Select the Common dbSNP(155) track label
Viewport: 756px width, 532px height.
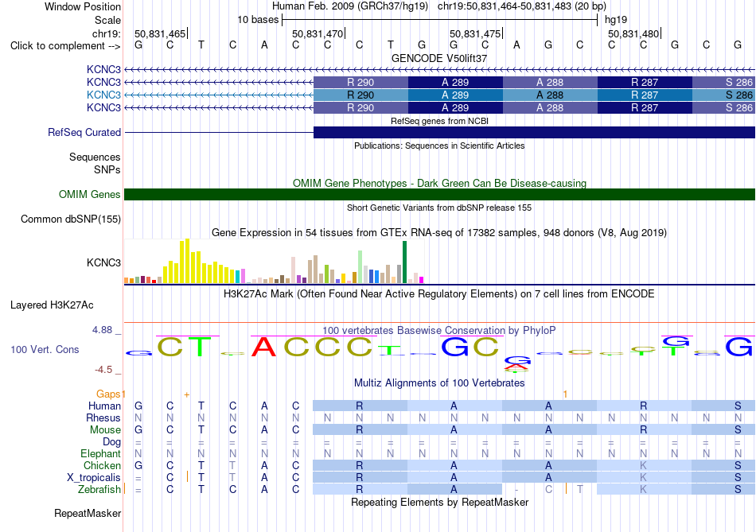71,219
